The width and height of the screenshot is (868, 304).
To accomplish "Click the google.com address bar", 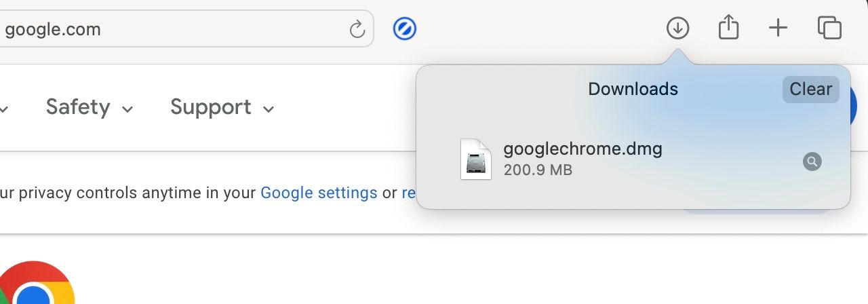I will click(x=170, y=29).
